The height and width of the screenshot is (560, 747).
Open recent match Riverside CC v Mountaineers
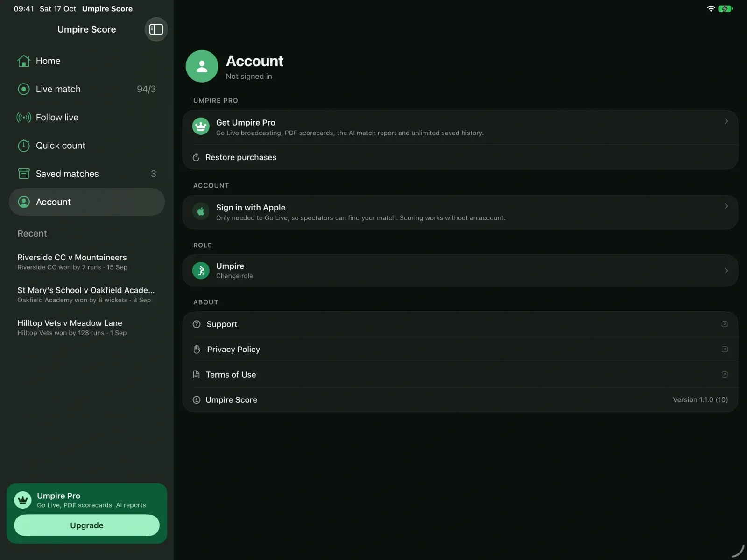[87, 262]
